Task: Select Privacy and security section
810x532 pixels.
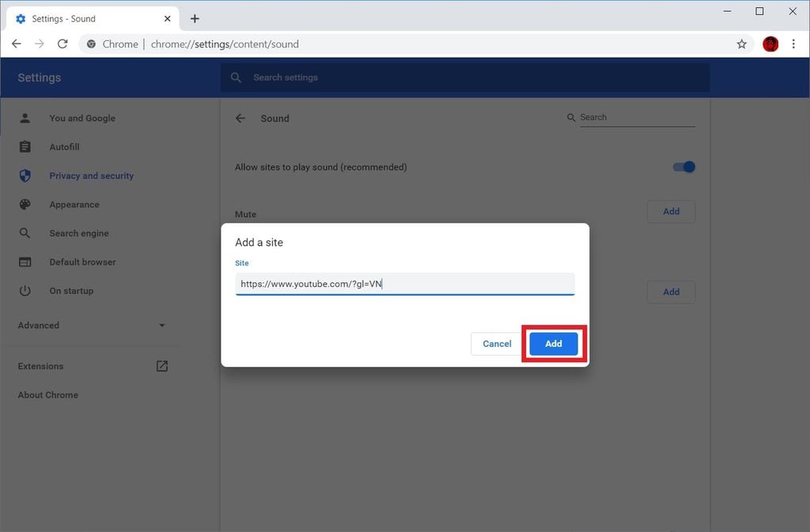Action: tap(92, 176)
